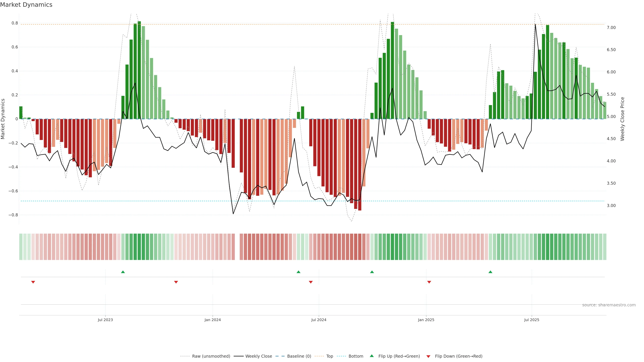Click the green flip-up triangle after Jul 2023

coord(123,272)
